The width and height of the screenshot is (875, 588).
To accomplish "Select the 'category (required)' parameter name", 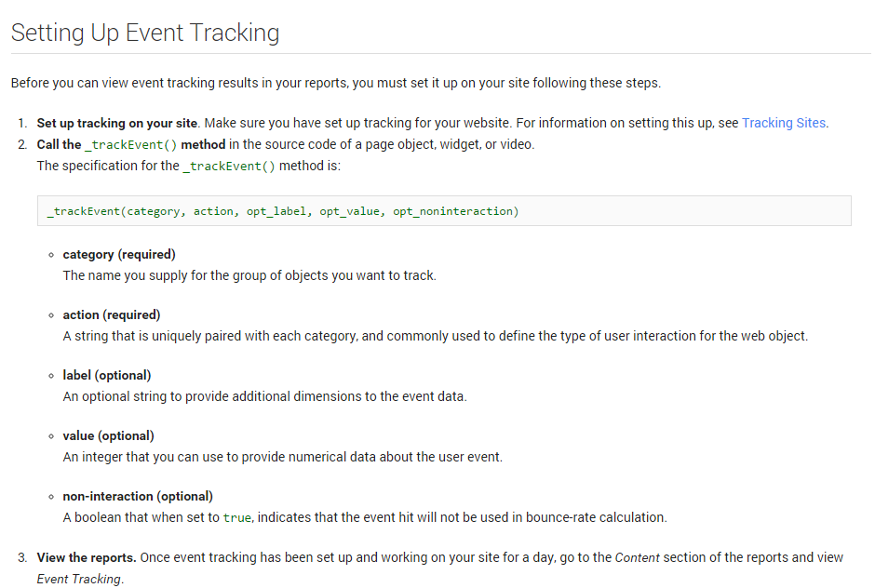I will 119,254.
